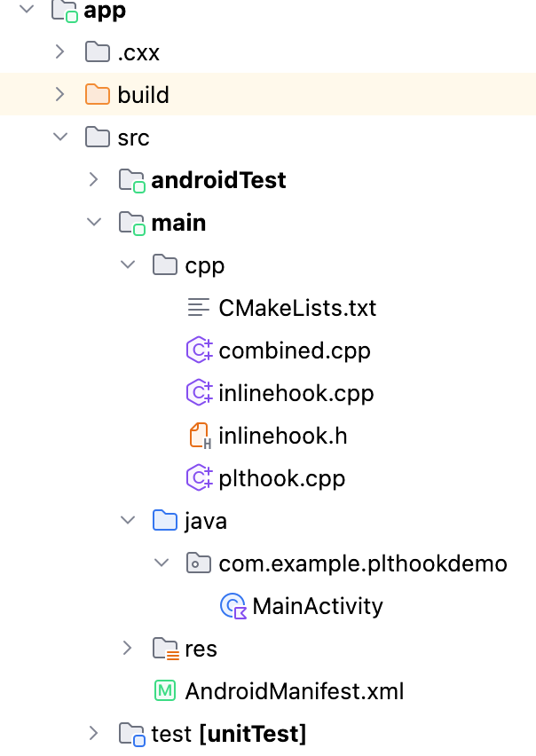The width and height of the screenshot is (536, 756).
Task: Click the CMakeLists.txt text file icon
Action: pyautogui.click(x=199, y=308)
